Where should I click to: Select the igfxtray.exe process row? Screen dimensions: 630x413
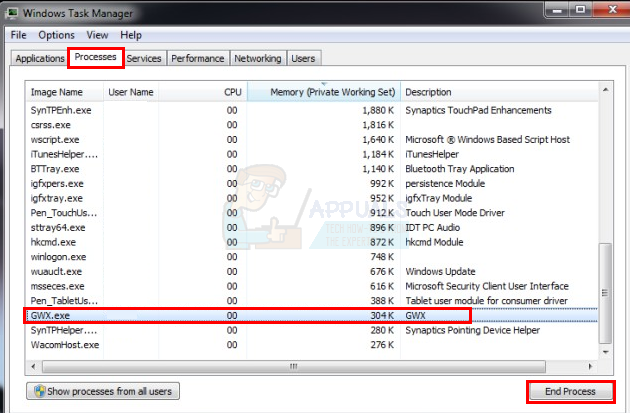312,198
